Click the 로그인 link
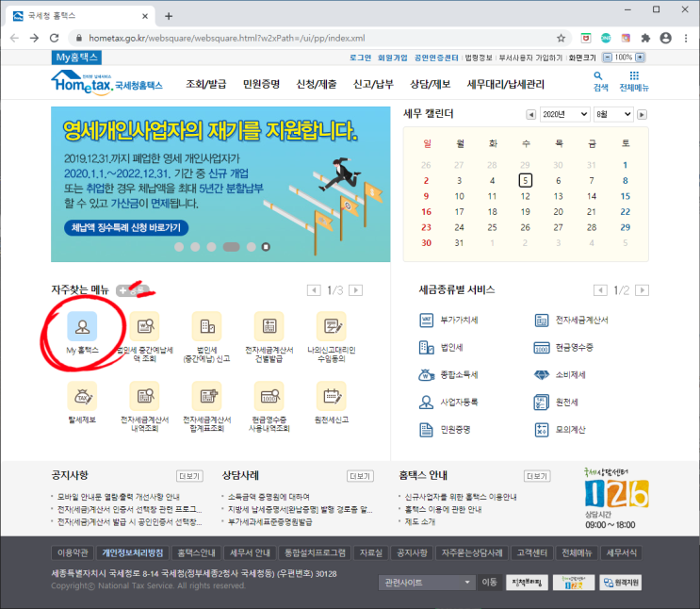 (x=360, y=58)
